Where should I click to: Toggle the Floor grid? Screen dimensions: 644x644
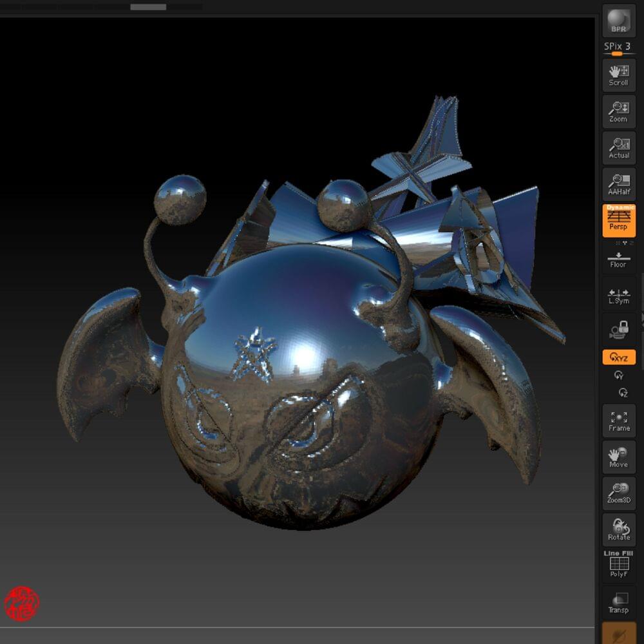(x=618, y=260)
